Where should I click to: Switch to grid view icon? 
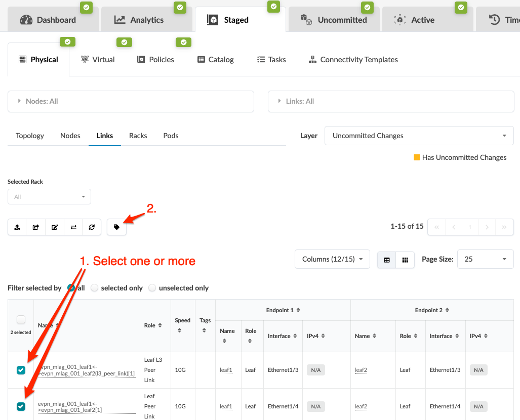pos(405,260)
